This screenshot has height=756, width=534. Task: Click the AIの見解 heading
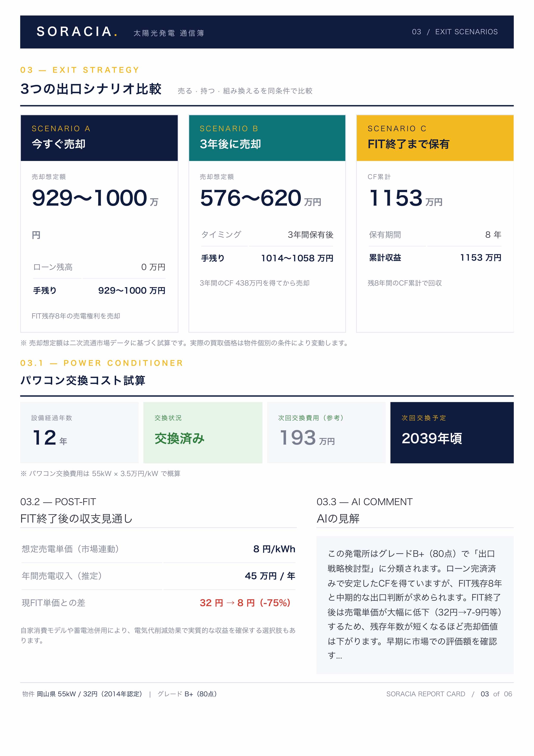tap(338, 519)
